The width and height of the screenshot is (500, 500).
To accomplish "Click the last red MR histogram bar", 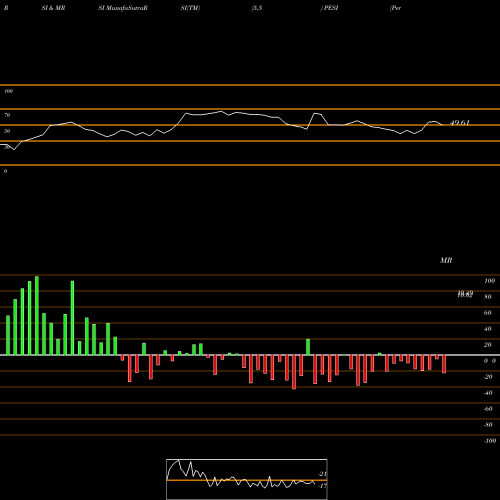I will (444, 364).
